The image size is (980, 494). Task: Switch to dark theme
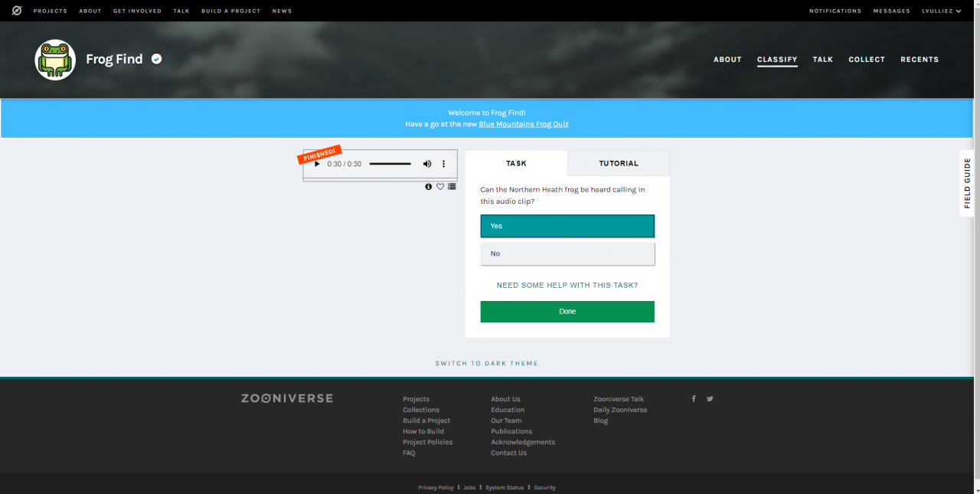click(487, 363)
